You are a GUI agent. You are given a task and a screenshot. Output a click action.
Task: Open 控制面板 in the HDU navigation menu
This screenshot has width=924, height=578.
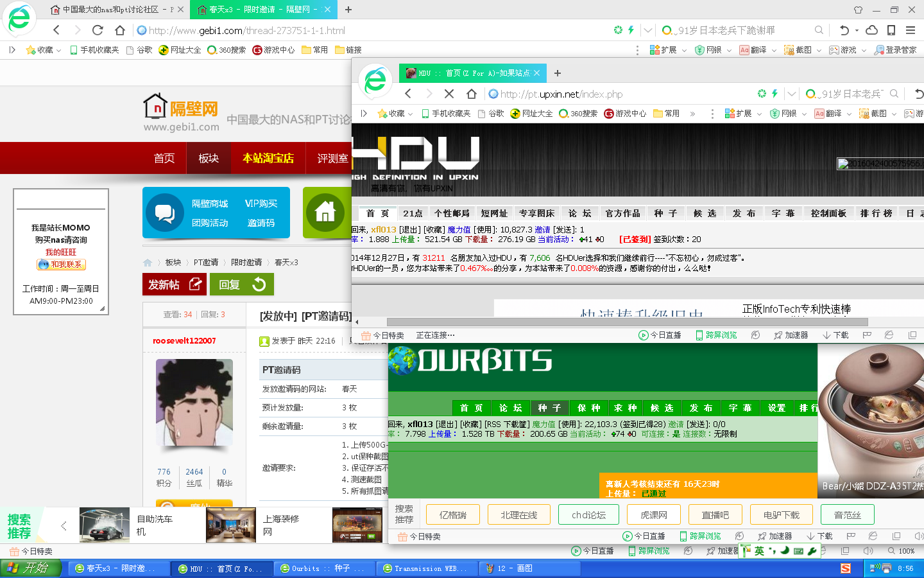(828, 213)
